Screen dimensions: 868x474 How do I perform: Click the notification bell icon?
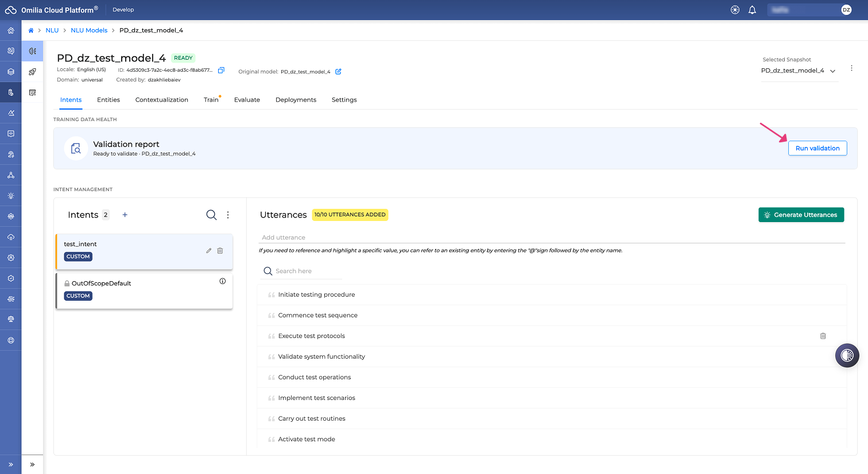[x=752, y=10]
